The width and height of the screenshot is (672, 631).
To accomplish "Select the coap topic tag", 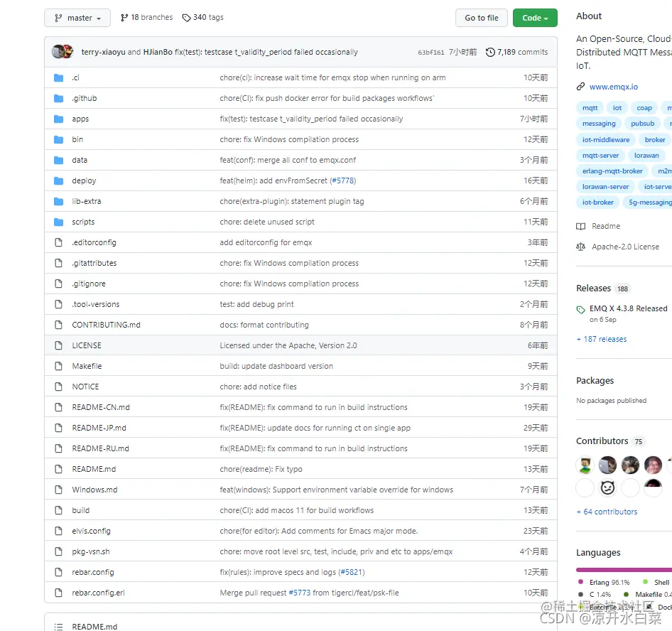I will pos(644,108).
